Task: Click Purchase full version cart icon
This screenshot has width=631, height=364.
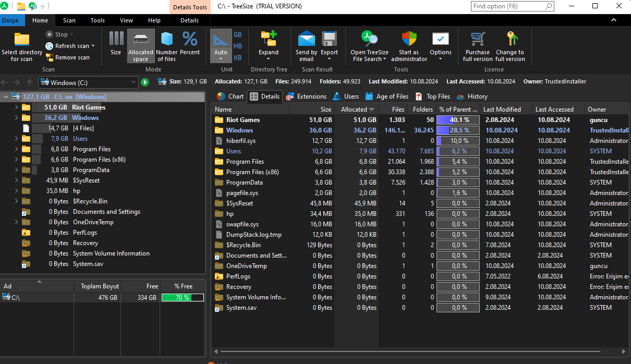Action: (478, 39)
